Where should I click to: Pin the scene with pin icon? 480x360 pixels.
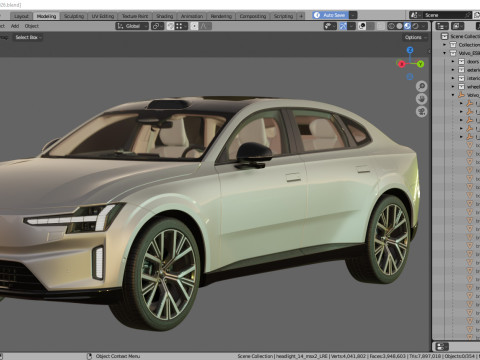[468, 15]
